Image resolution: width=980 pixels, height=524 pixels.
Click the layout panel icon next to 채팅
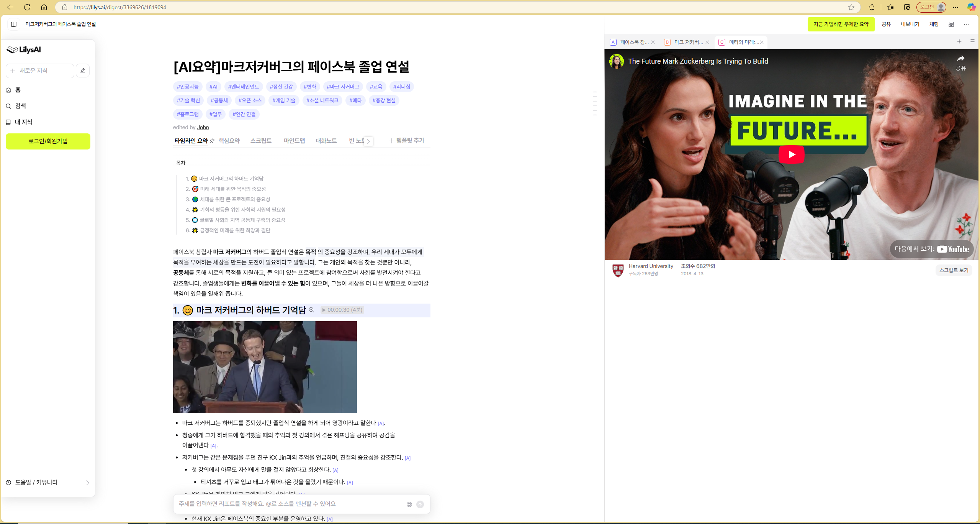951,24
